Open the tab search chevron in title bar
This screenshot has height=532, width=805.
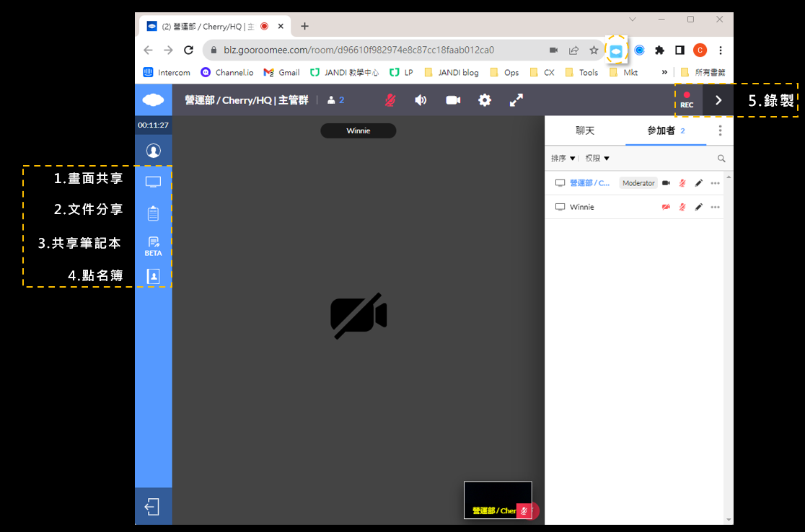(633, 19)
